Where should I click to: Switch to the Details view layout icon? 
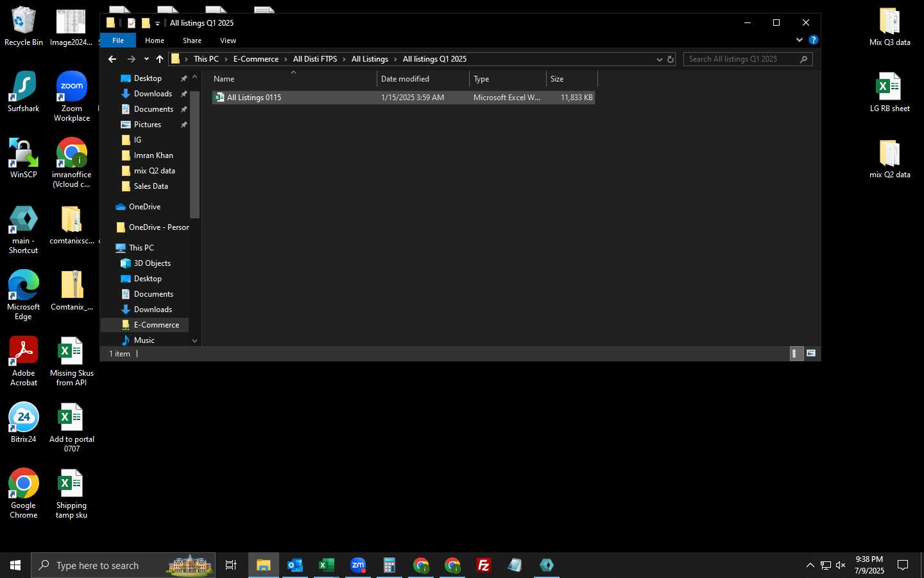point(796,353)
